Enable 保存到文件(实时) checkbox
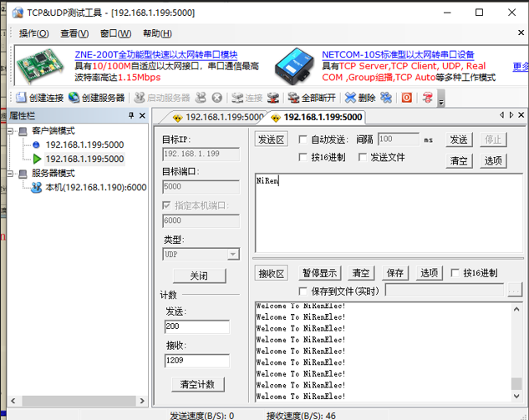 [x=303, y=291]
